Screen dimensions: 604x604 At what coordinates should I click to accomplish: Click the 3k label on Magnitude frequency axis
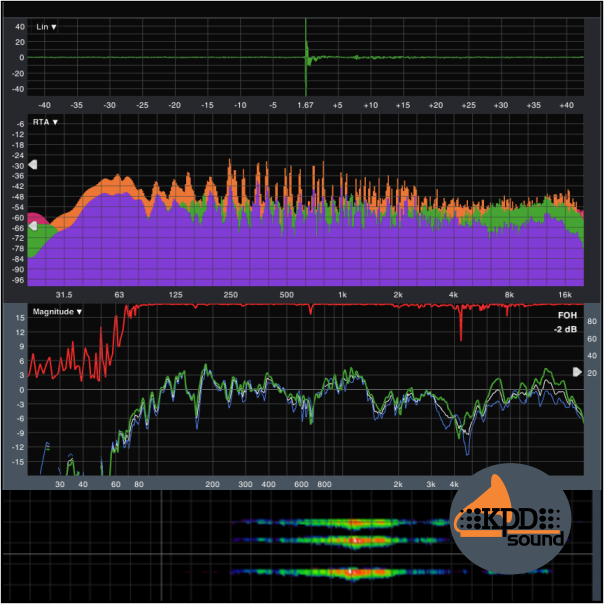click(x=431, y=484)
